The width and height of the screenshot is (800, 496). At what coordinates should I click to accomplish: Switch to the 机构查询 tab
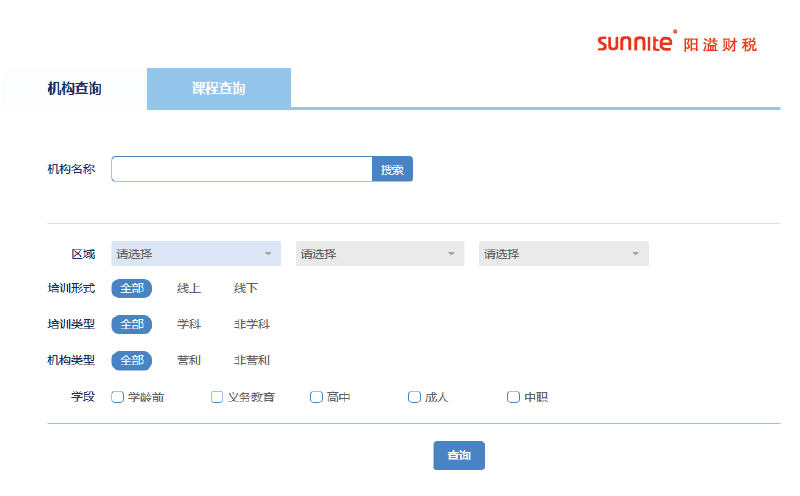tap(74, 88)
